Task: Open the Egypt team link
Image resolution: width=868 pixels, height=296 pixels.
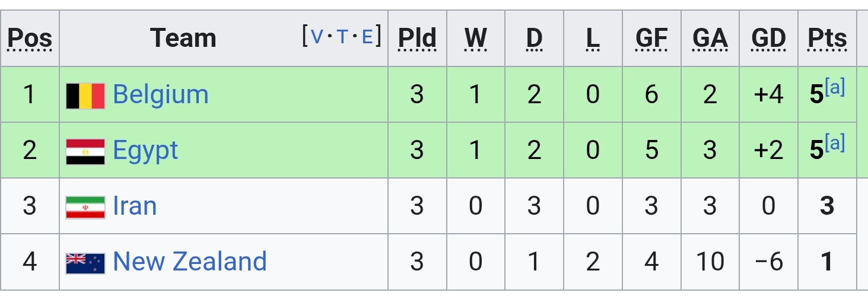Action: pos(145,151)
